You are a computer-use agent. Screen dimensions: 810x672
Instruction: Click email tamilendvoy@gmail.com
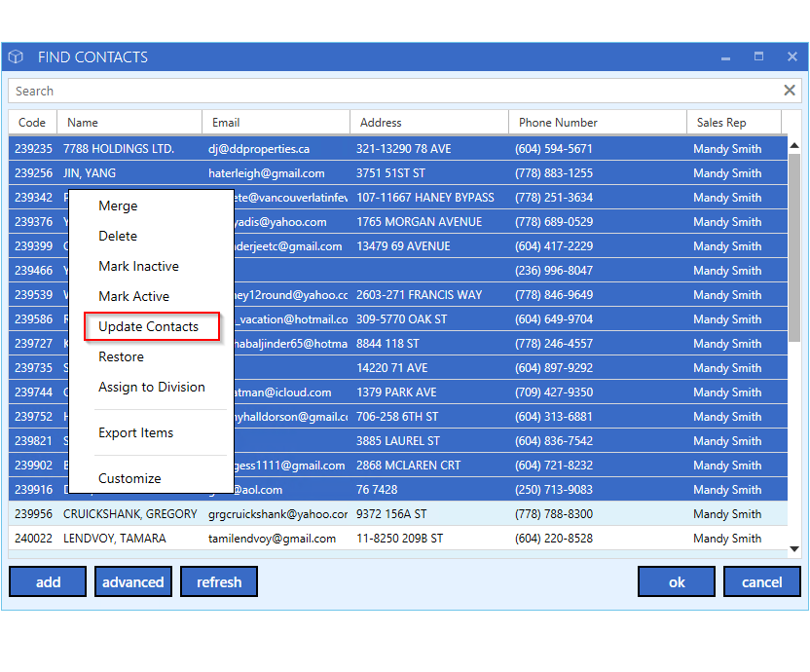[272, 539]
